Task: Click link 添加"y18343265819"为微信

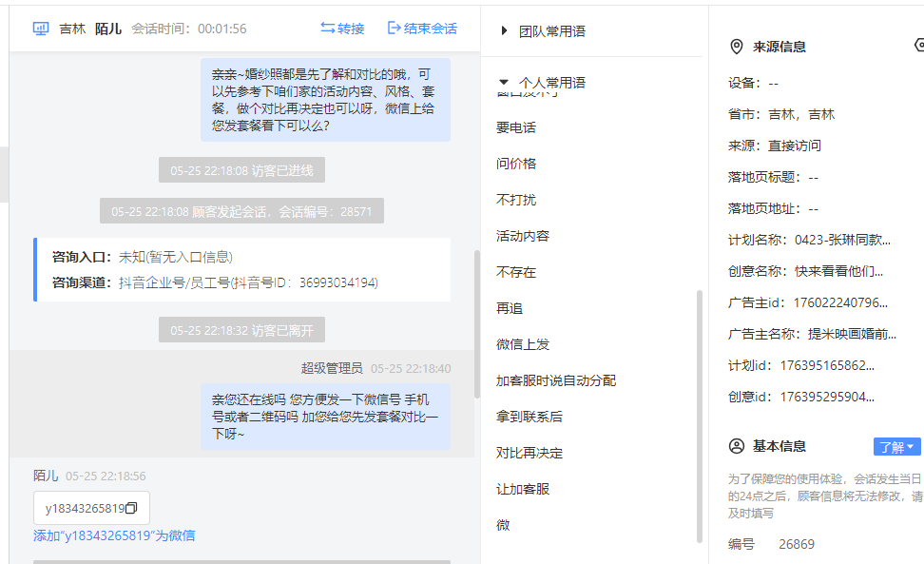Action: (x=114, y=535)
